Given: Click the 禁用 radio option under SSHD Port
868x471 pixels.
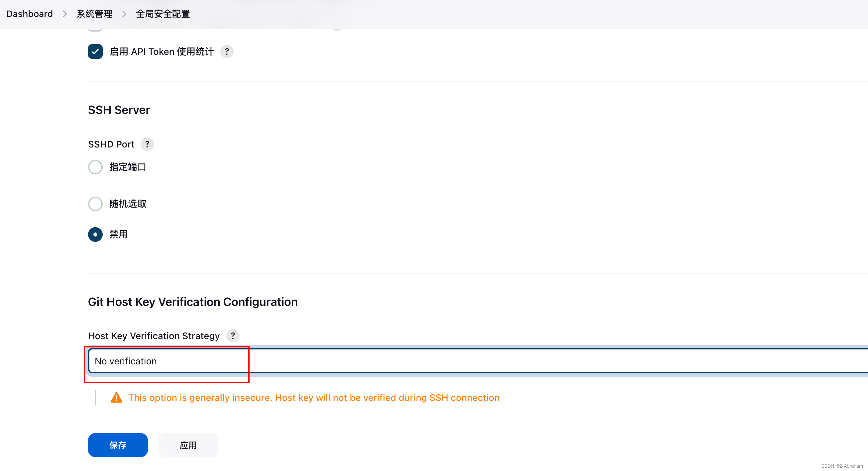Looking at the screenshot, I should coord(95,234).
